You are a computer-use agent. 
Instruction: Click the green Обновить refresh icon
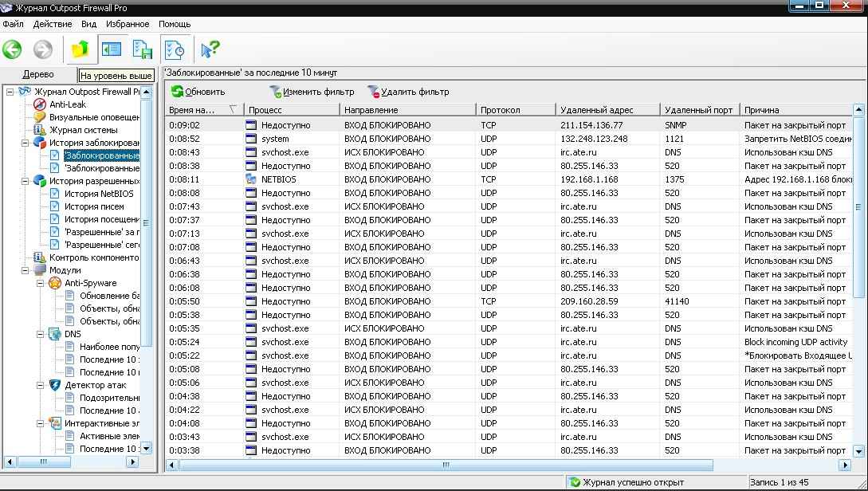pyautogui.click(x=177, y=92)
